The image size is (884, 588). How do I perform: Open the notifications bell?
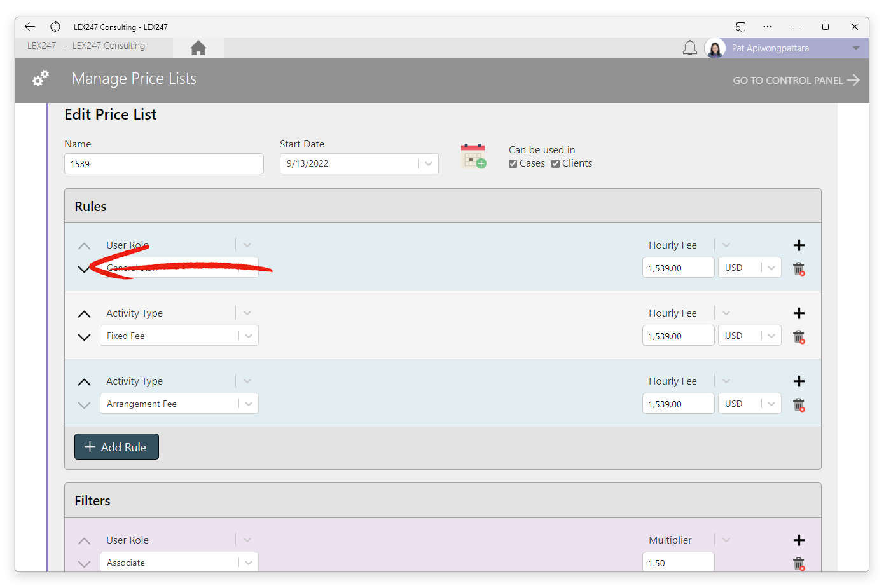click(x=689, y=48)
